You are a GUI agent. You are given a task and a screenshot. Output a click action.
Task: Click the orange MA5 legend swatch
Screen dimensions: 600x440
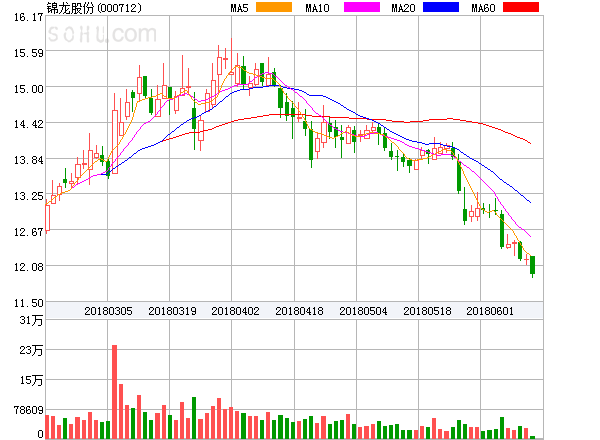tap(274, 7)
